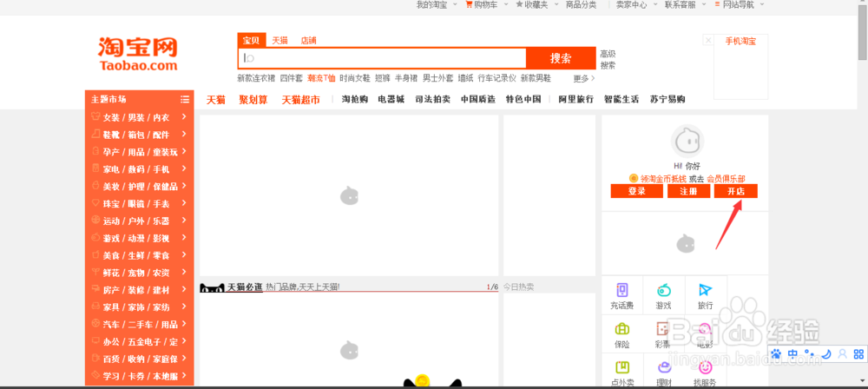Click the 登录 login button
Image resolution: width=868 pixels, height=389 pixels.
636,191
